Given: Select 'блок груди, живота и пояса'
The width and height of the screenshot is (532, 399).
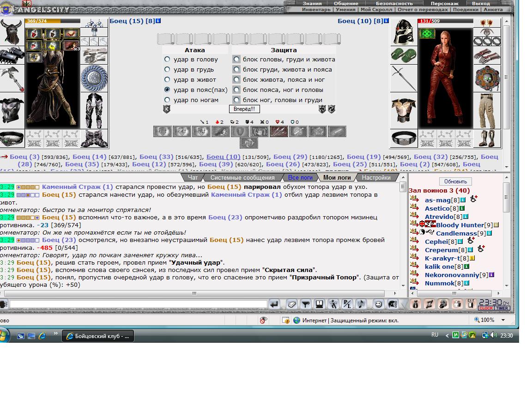Looking at the screenshot, I should click(x=236, y=69).
